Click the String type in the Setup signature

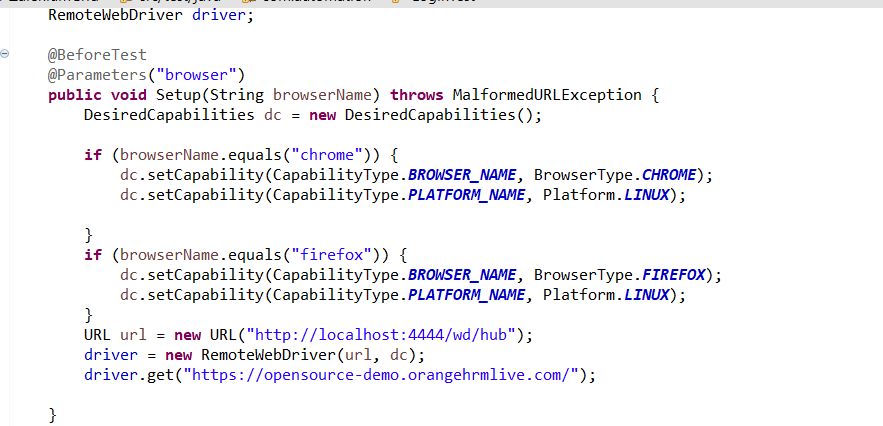237,95
